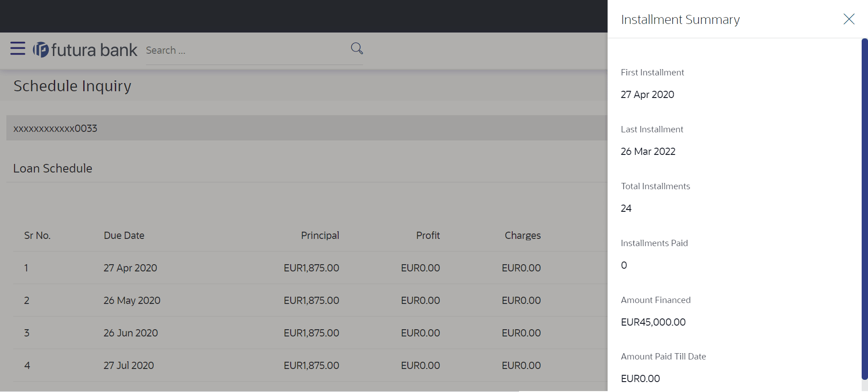
Task: Click the Installment Summary panel scrollbar
Action: click(864, 208)
